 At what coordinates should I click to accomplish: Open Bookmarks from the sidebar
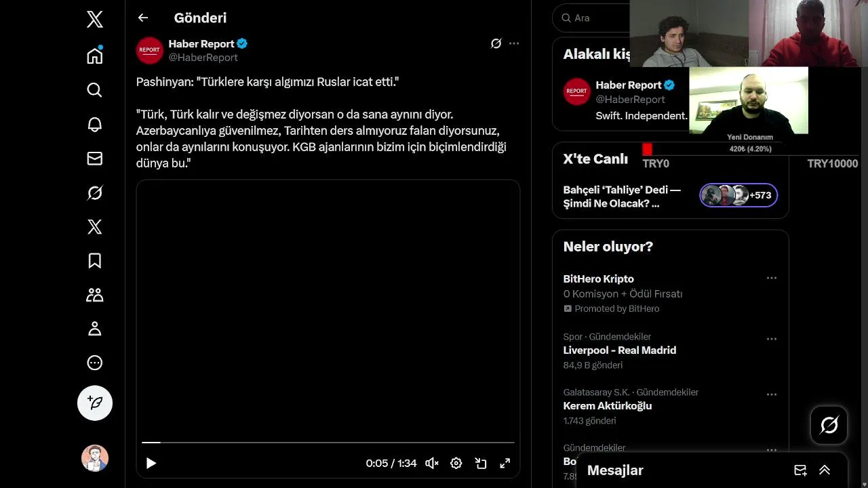click(x=95, y=261)
